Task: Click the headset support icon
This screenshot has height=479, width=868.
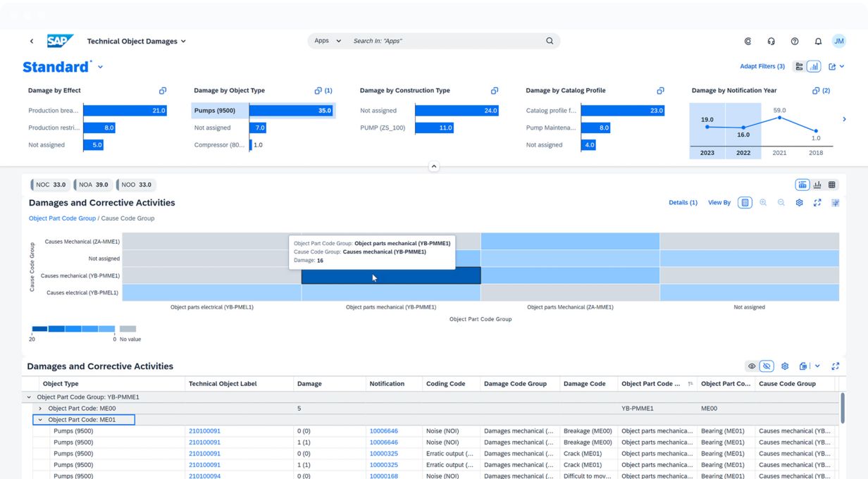Action: [771, 42]
